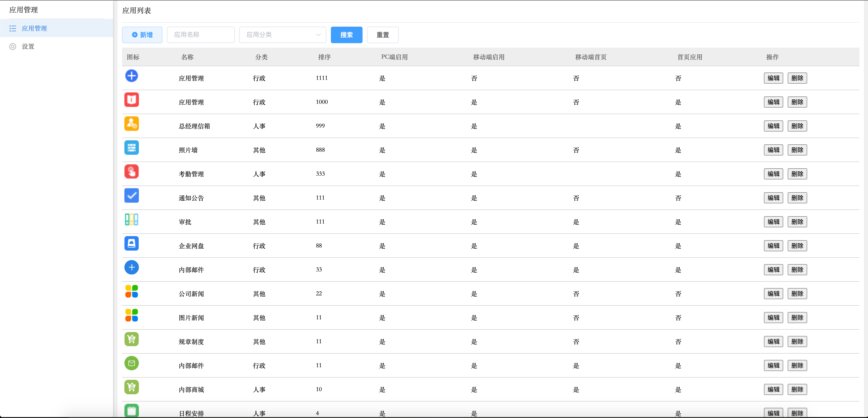
Task: Click the green envelope 内部邮件 icon
Action: pos(131,363)
